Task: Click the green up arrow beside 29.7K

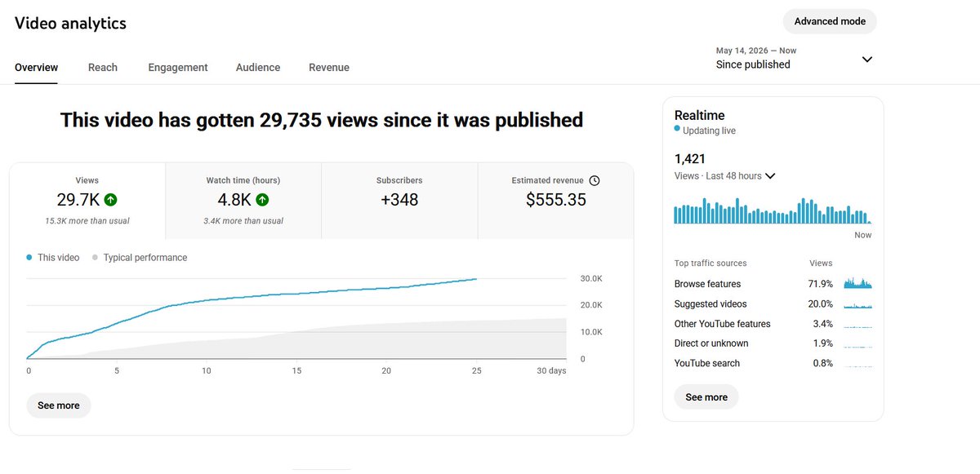Action: tap(110, 199)
